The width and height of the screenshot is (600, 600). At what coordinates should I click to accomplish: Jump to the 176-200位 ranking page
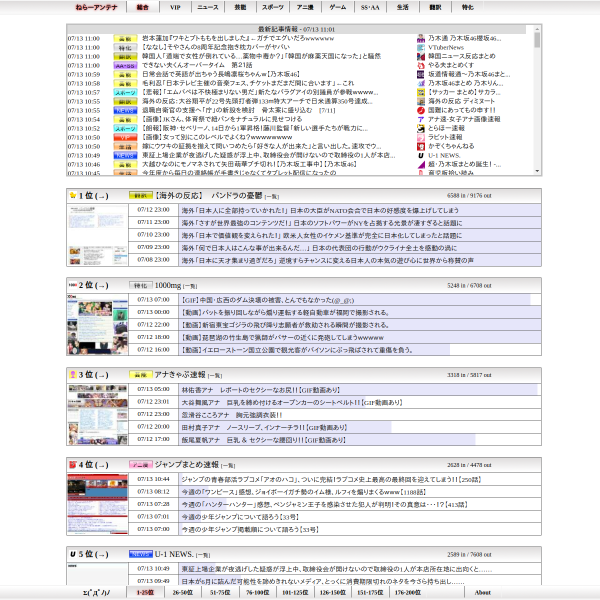click(x=408, y=592)
